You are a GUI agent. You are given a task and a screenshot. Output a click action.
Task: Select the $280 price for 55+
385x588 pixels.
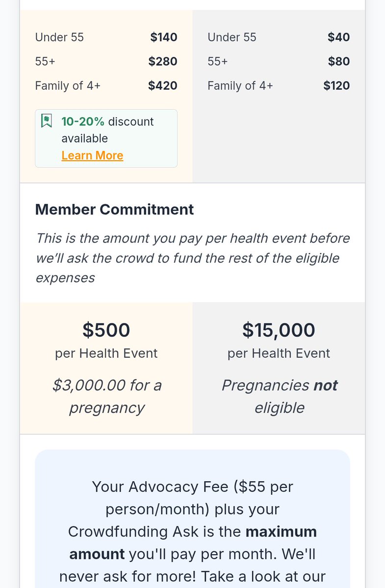(x=163, y=61)
